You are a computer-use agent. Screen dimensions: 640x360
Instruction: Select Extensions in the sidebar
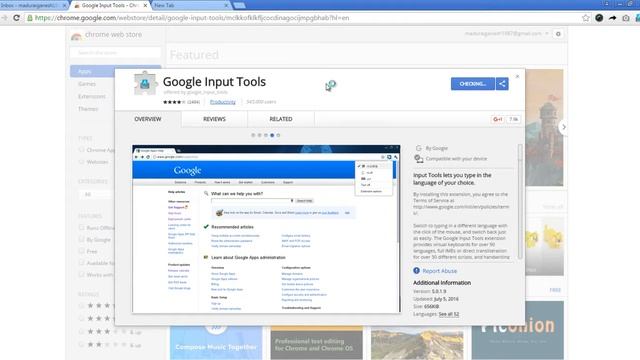click(x=92, y=96)
